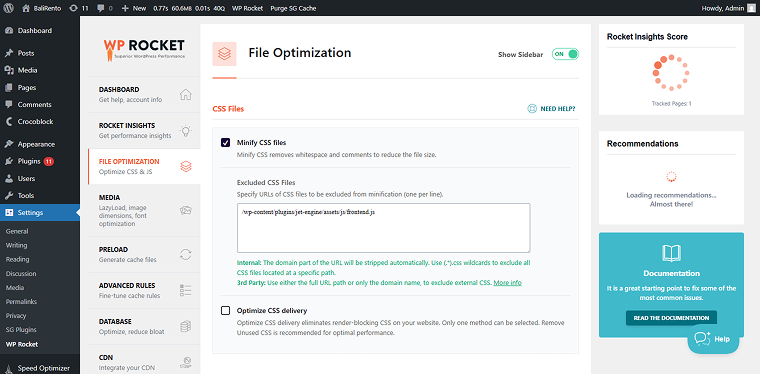
Task: Click the refresh arrows Preload icon
Action: (186, 255)
